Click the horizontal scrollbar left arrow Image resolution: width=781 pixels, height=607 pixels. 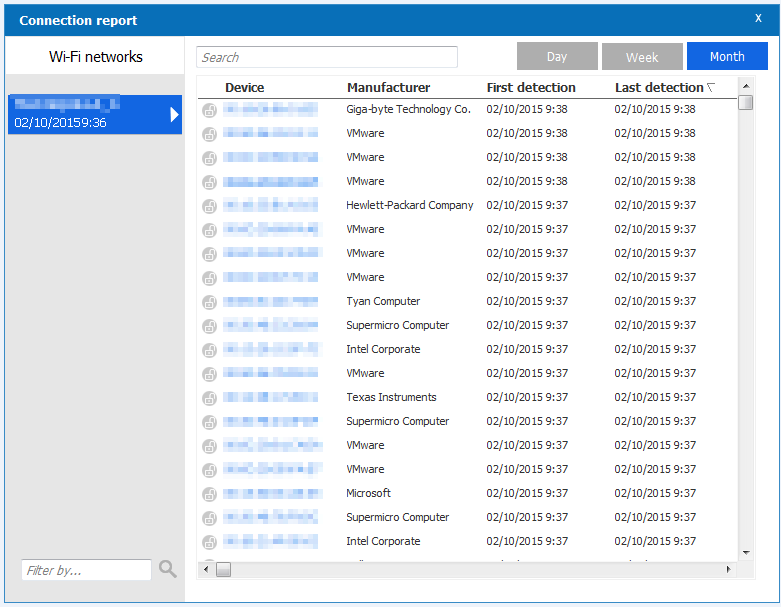point(206,569)
